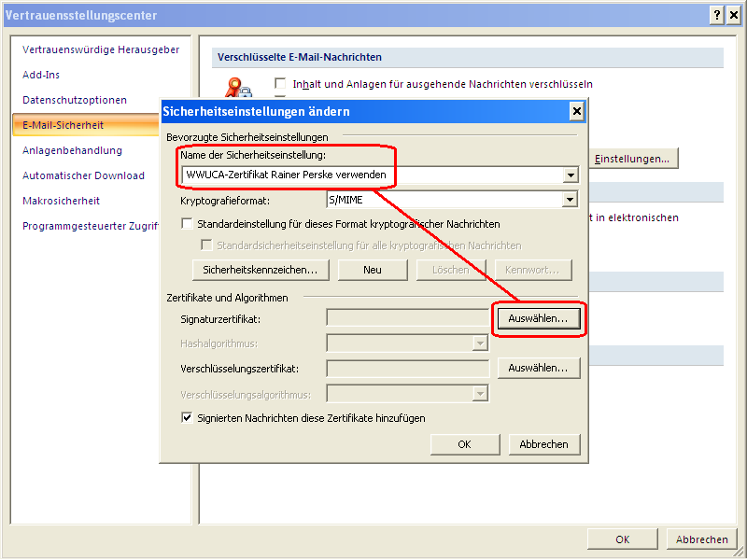The height and width of the screenshot is (560, 747).
Task: Check Standardeinstellung für dieses Format
Action: tap(187, 223)
